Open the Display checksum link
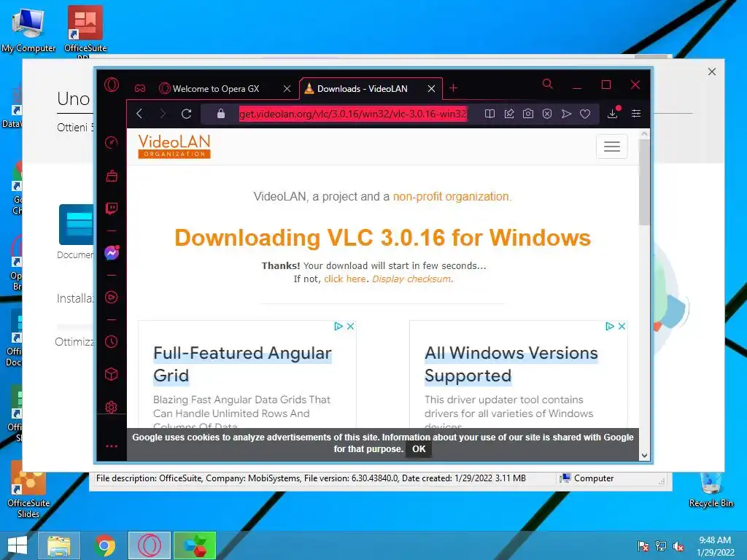This screenshot has height=560, width=747. pos(411,279)
